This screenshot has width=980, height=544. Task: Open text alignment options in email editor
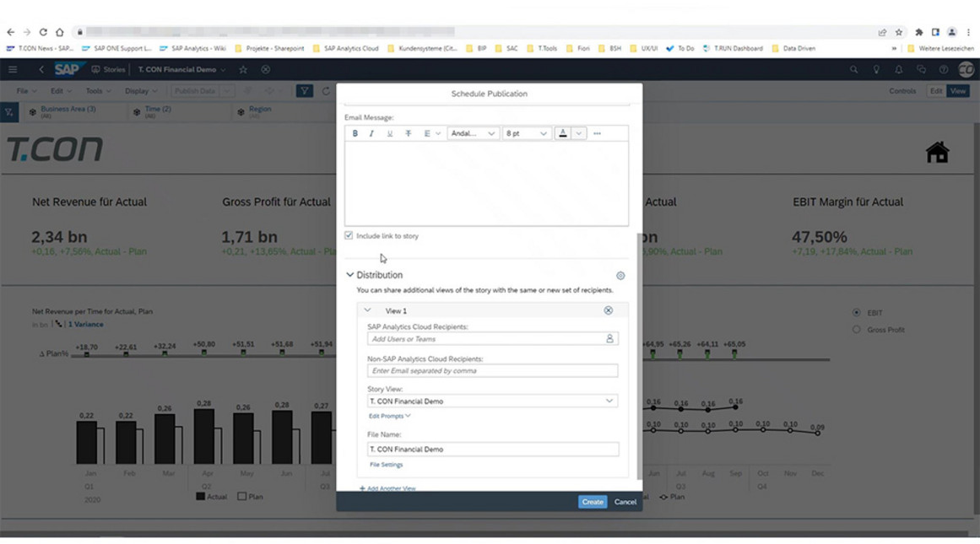tap(432, 133)
